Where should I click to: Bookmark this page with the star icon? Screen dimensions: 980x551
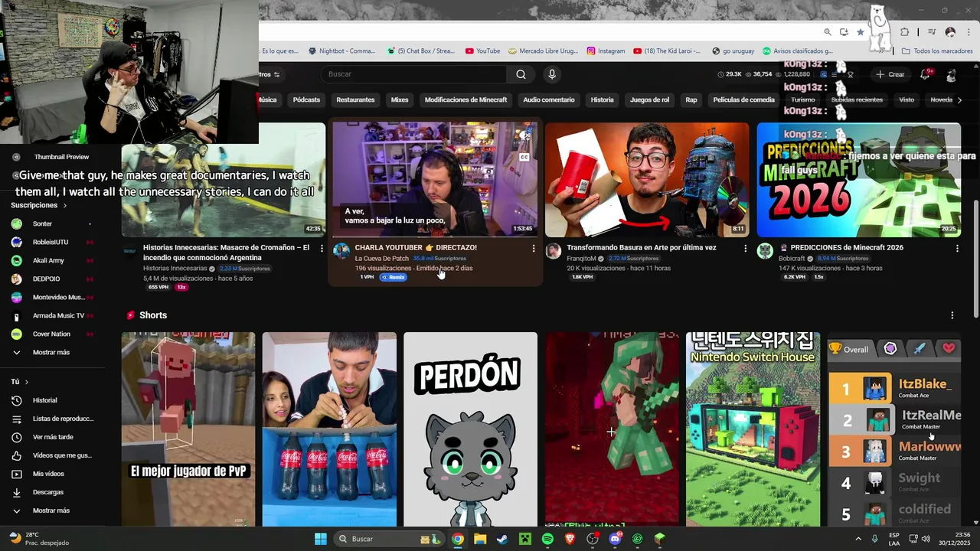click(861, 32)
